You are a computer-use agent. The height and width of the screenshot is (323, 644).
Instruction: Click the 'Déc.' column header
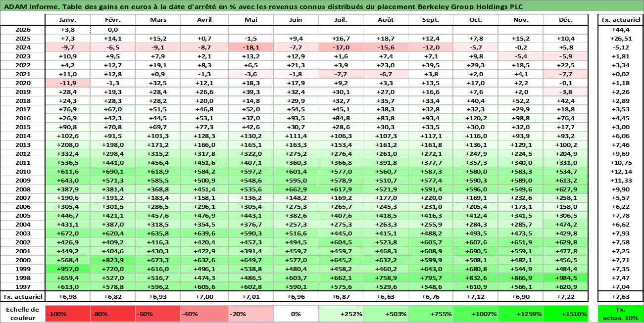[x=565, y=20]
